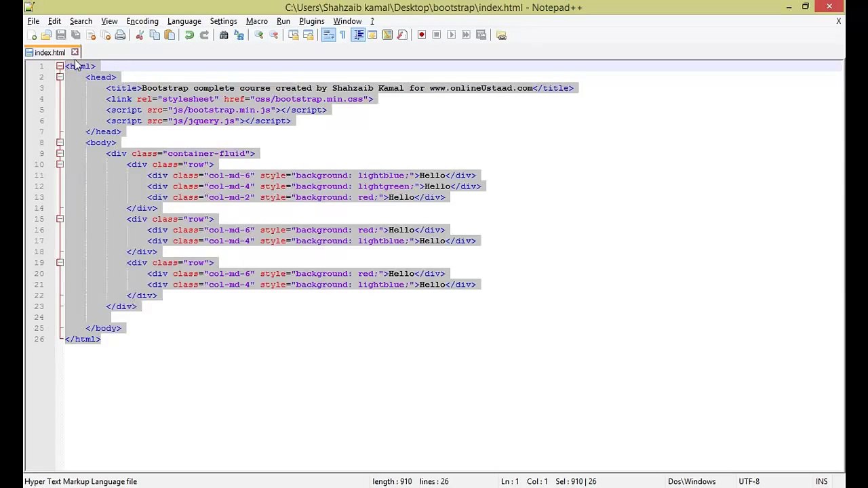The height and width of the screenshot is (488, 868).
Task: Paste using the clipboard icon
Action: pyautogui.click(x=170, y=35)
